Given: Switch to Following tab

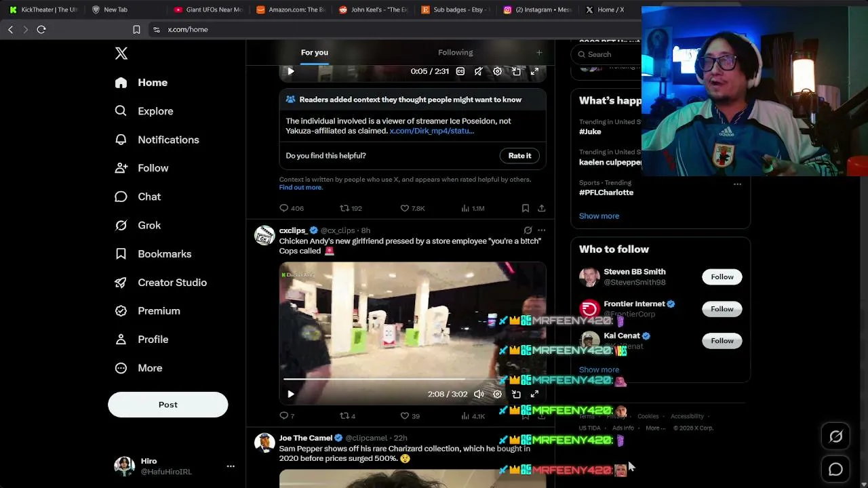Looking at the screenshot, I should click(x=456, y=52).
